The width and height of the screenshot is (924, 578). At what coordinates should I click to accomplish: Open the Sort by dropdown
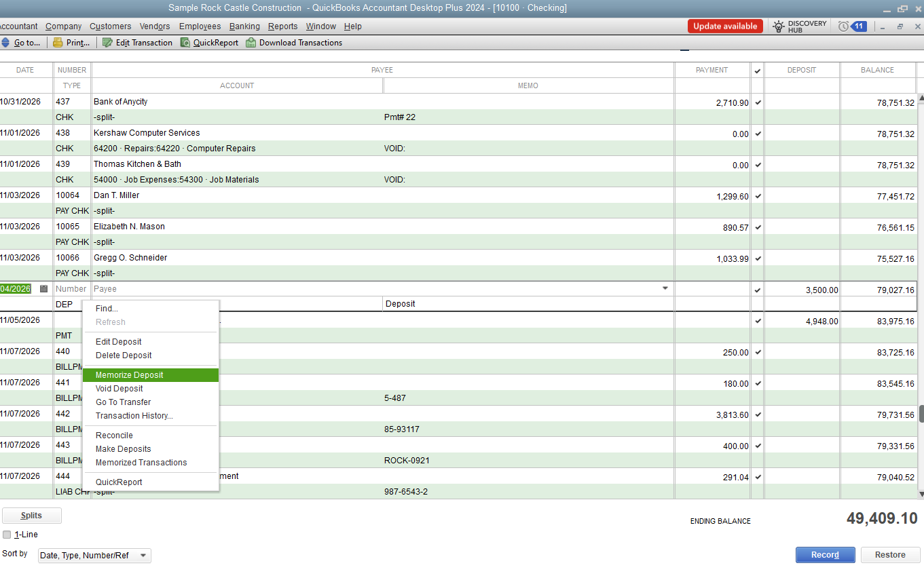pos(94,556)
